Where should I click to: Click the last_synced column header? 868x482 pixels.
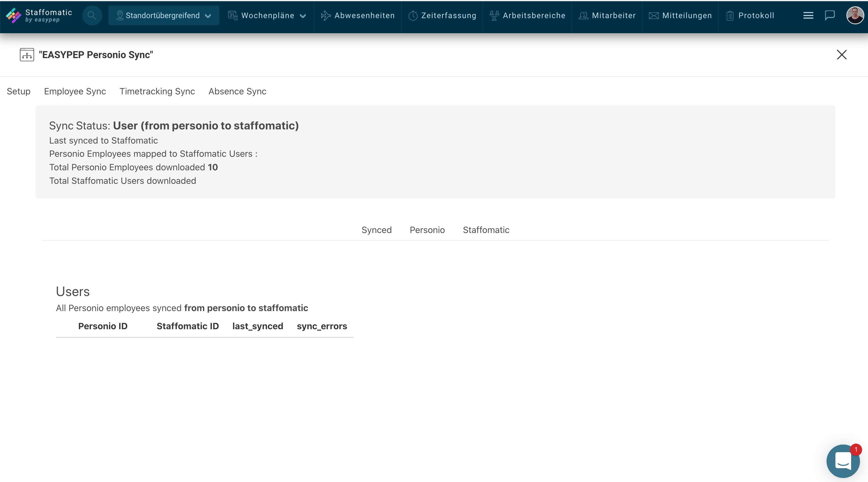pos(258,326)
